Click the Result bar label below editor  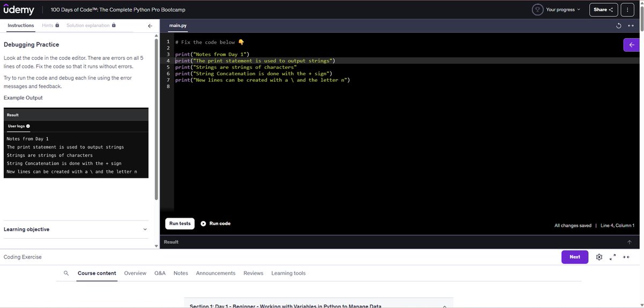(x=171, y=242)
